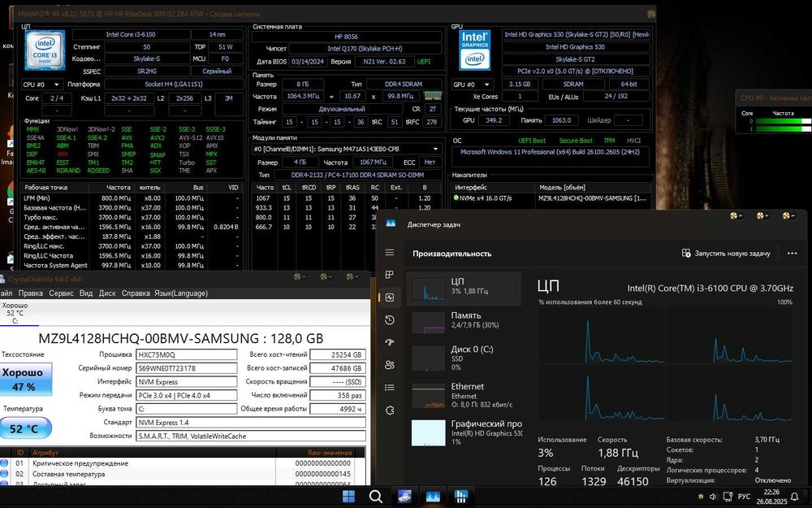The height and width of the screenshot is (508, 812).
Task: Open volume control in system tray
Action: pyautogui.click(x=713, y=497)
